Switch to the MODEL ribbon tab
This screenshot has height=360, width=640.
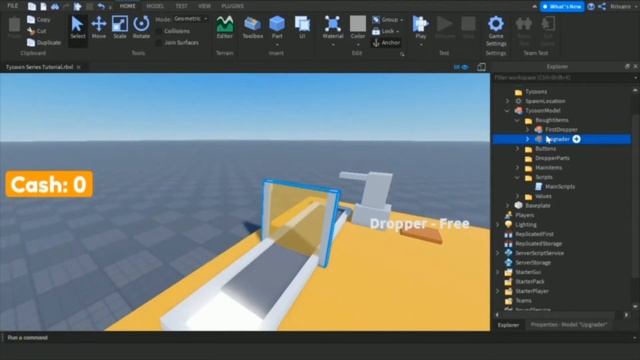(x=155, y=6)
